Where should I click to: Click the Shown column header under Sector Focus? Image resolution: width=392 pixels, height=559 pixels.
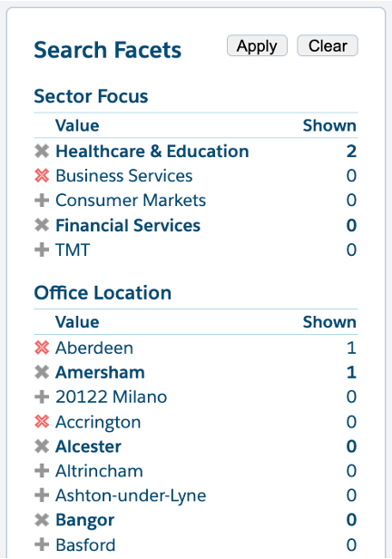tap(329, 125)
